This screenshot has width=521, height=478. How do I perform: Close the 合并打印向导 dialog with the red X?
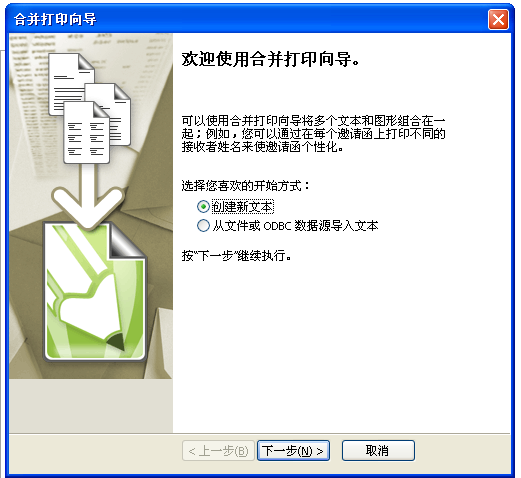tap(498, 20)
